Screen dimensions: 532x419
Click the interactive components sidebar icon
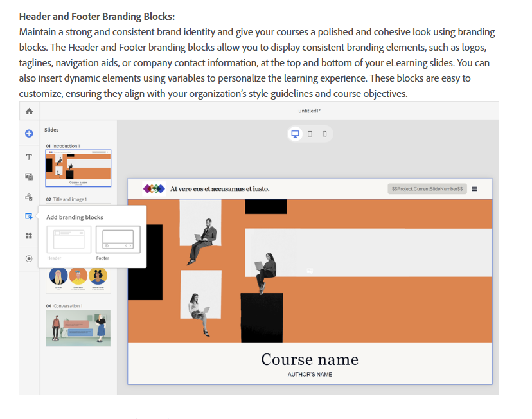(x=28, y=196)
